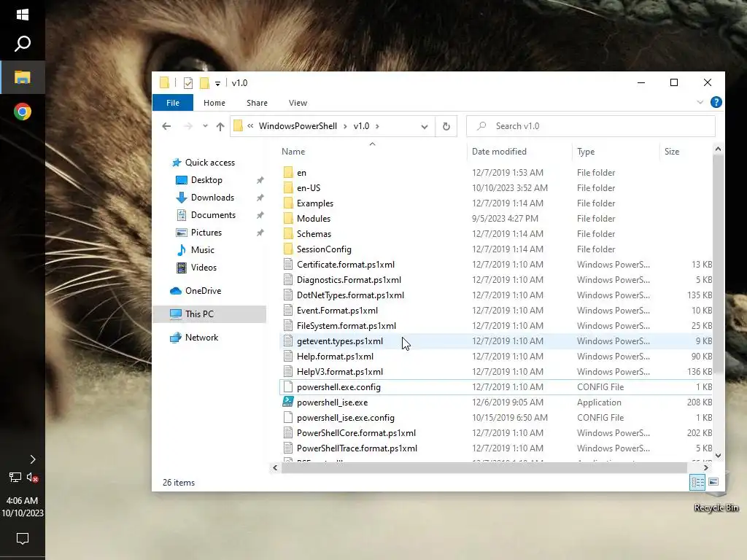Screen dimensions: 747x560
Task: Open the File menu
Action: (172, 103)
